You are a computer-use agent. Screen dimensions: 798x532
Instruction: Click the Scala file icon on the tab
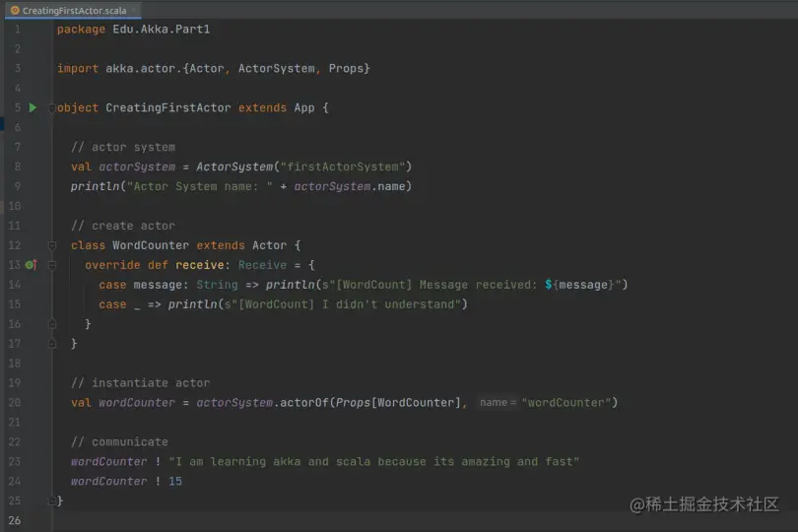(15, 10)
